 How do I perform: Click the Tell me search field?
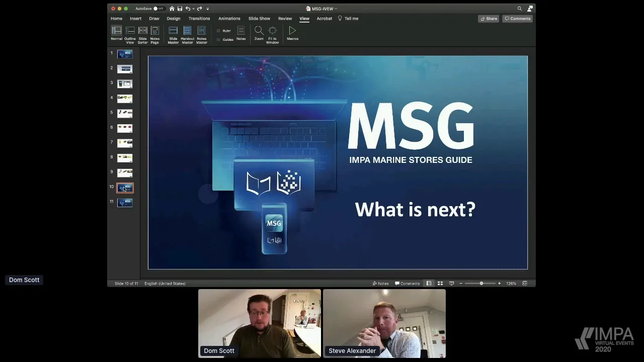point(348,19)
